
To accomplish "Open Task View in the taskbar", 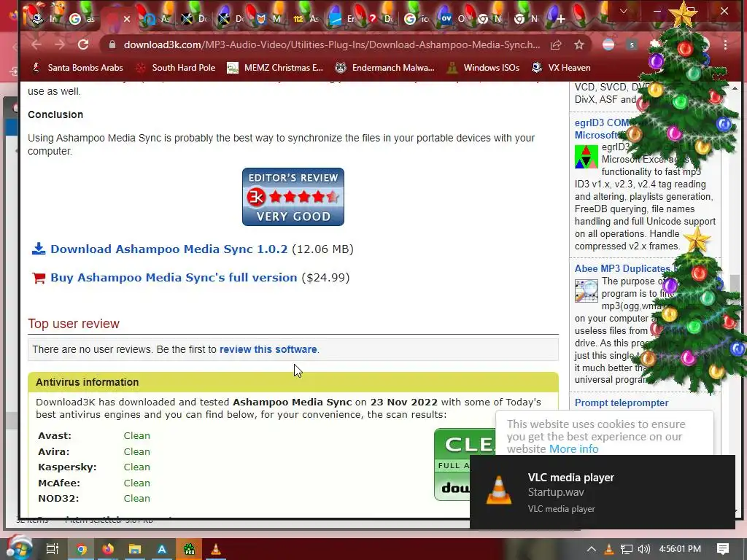I will coord(52,549).
